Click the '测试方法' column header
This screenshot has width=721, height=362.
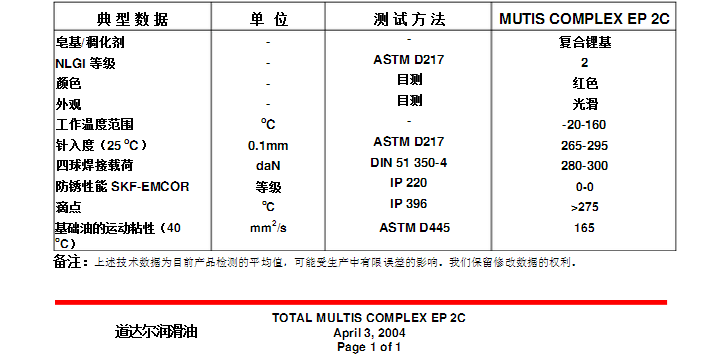pos(409,19)
